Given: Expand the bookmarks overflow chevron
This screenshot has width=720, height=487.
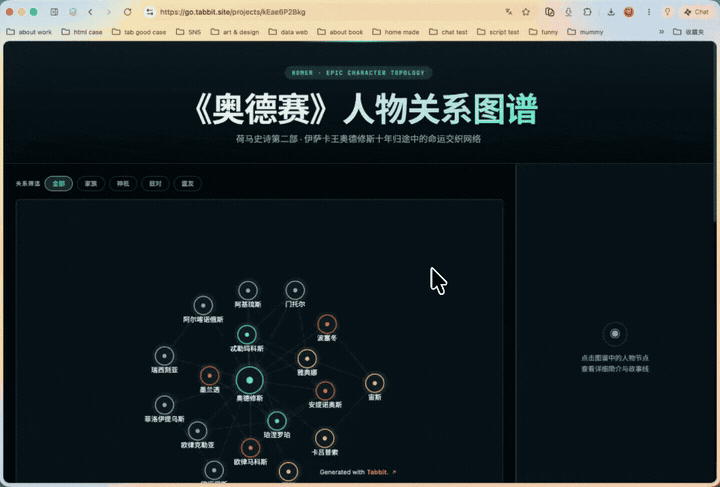Looking at the screenshot, I should pos(662,32).
